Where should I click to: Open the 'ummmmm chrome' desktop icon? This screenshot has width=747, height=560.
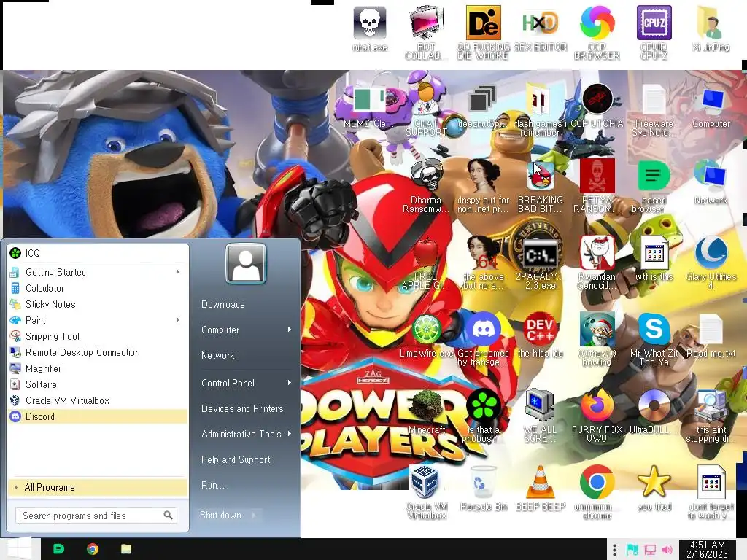click(597, 483)
